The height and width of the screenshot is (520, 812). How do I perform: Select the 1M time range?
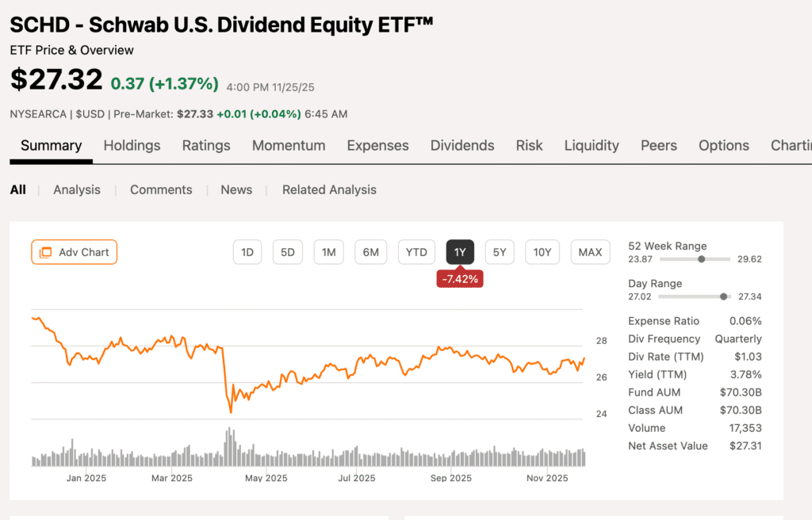328,252
